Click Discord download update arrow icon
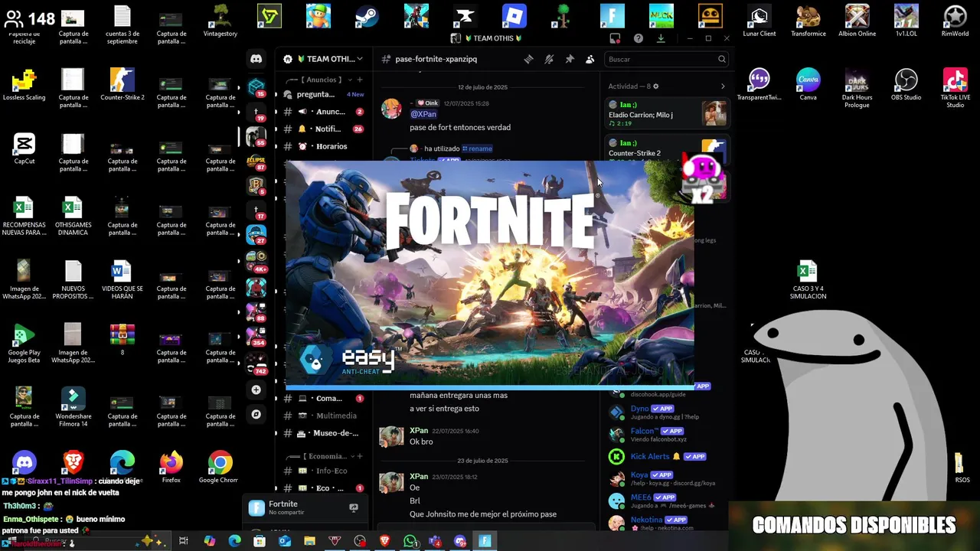 (661, 38)
